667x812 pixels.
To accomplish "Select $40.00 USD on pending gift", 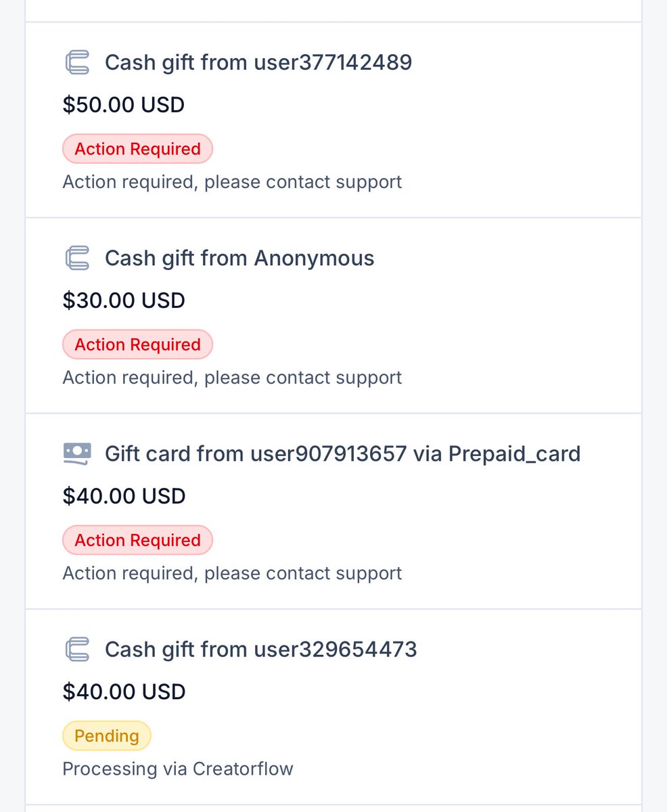I will pyautogui.click(x=123, y=692).
